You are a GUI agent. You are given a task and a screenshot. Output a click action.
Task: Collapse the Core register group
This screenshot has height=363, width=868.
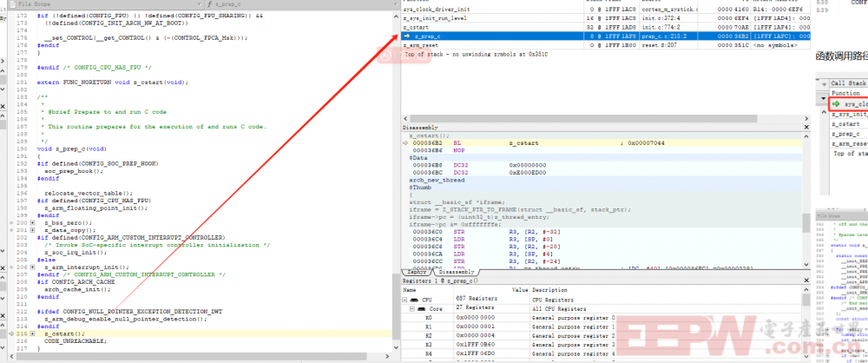(411, 308)
